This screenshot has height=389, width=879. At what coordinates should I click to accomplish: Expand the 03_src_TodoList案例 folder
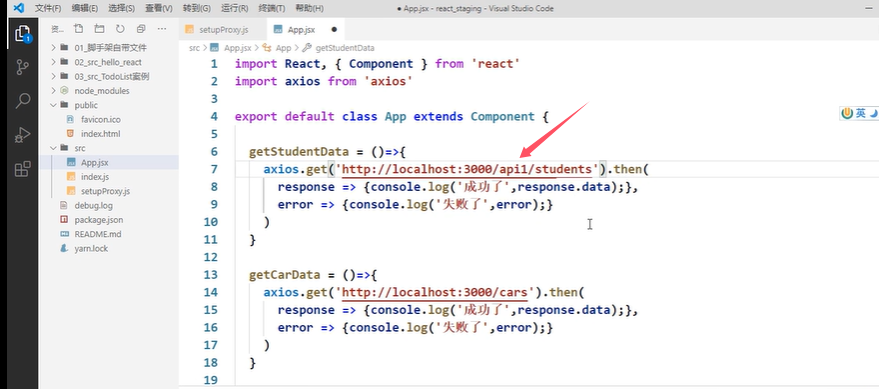click(x=112, y=77)
